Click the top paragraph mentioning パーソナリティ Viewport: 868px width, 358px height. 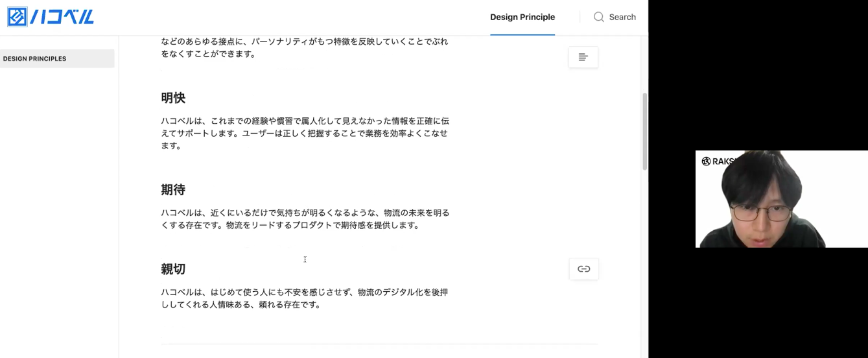click(x=305, y=48)
